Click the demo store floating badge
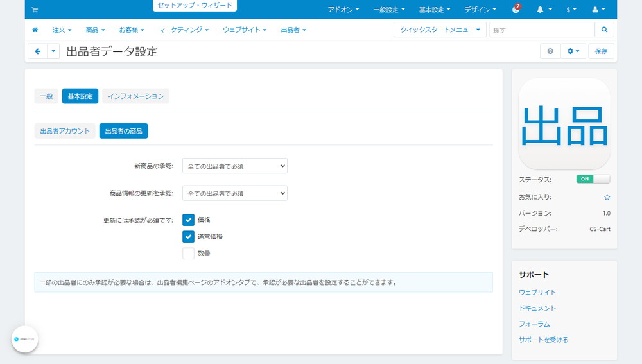Image resolution: width=642 pixels, height=364 pixels. pos(25,339)
